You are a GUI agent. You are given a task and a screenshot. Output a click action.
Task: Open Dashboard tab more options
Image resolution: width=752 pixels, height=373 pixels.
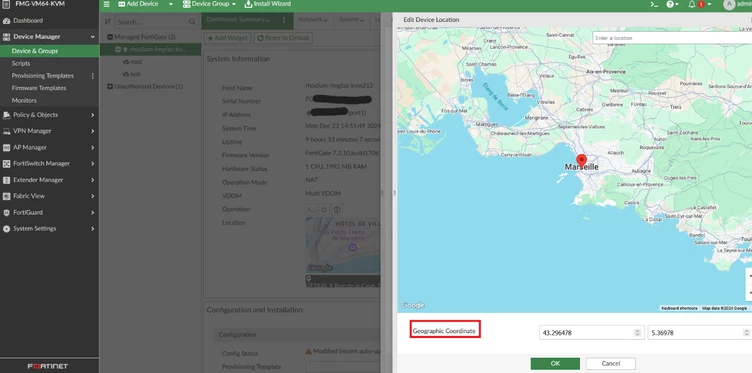[x=284, y=20]
